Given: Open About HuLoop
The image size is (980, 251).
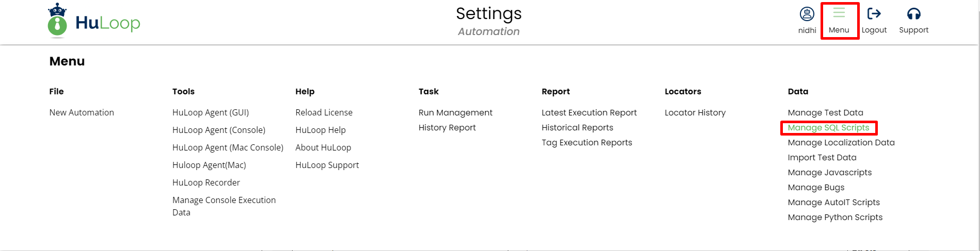Looking at the screenshot, I should click(x=323, y=147).
